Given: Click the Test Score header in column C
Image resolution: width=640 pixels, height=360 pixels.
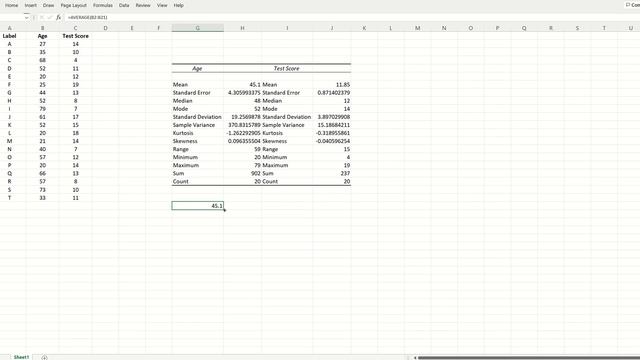Looking at the screenshot, I should (x=75, y=36).
